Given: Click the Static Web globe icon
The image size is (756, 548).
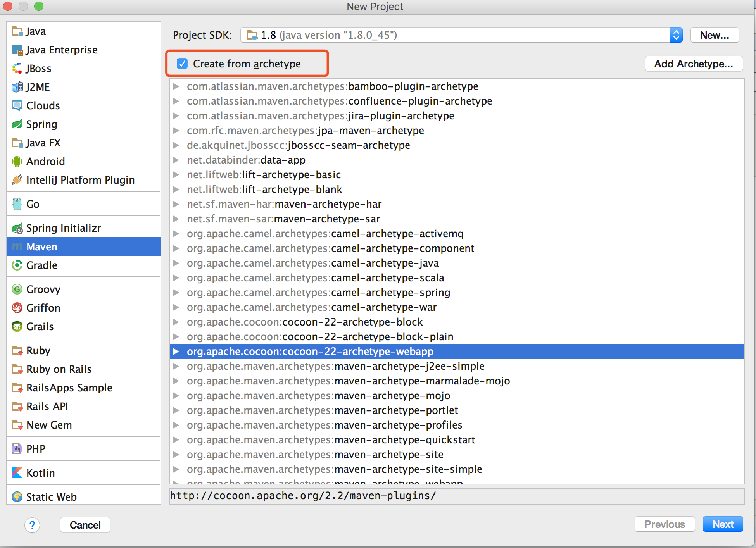Looking at the screenshot, I should 17,497.
